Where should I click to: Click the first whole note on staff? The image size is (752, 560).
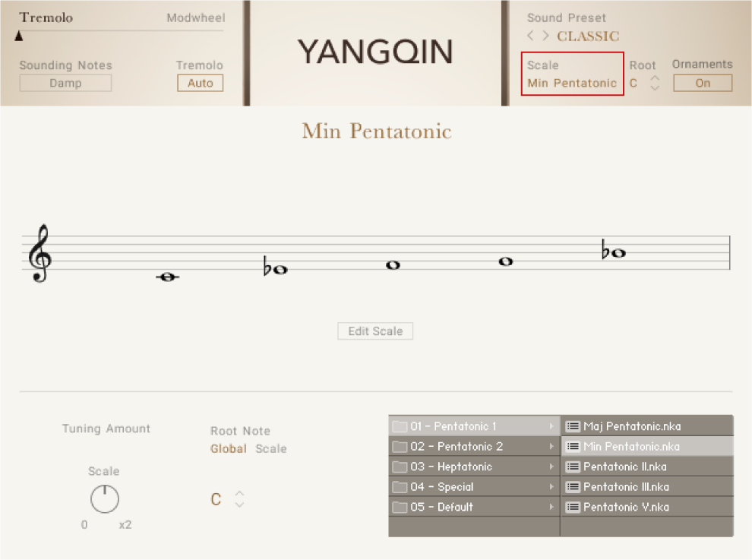coord(167,277)
